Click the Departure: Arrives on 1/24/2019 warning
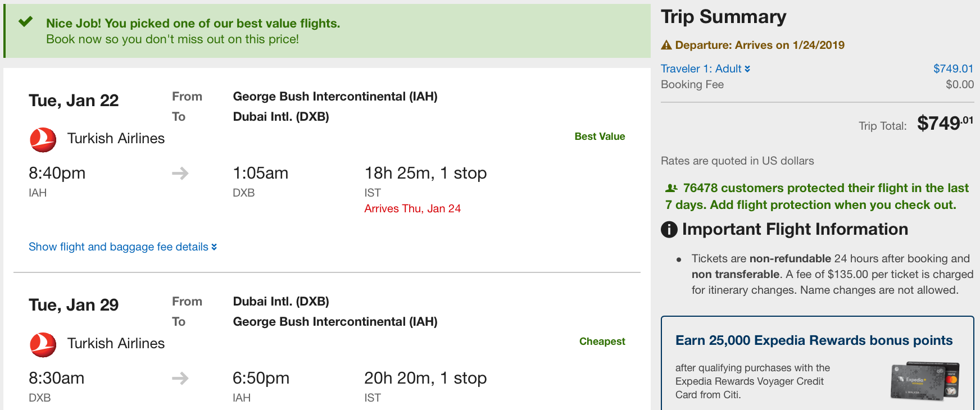Image resolution: width=980 pixels, height=410 pixels. coord(753,45)
